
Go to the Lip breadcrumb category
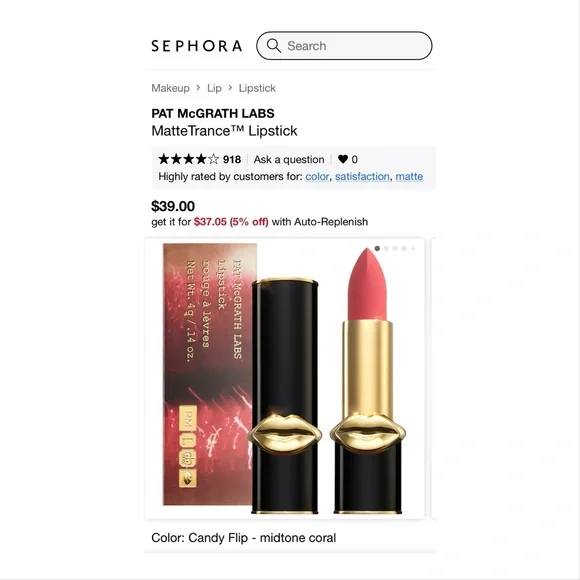click(214, 88)
